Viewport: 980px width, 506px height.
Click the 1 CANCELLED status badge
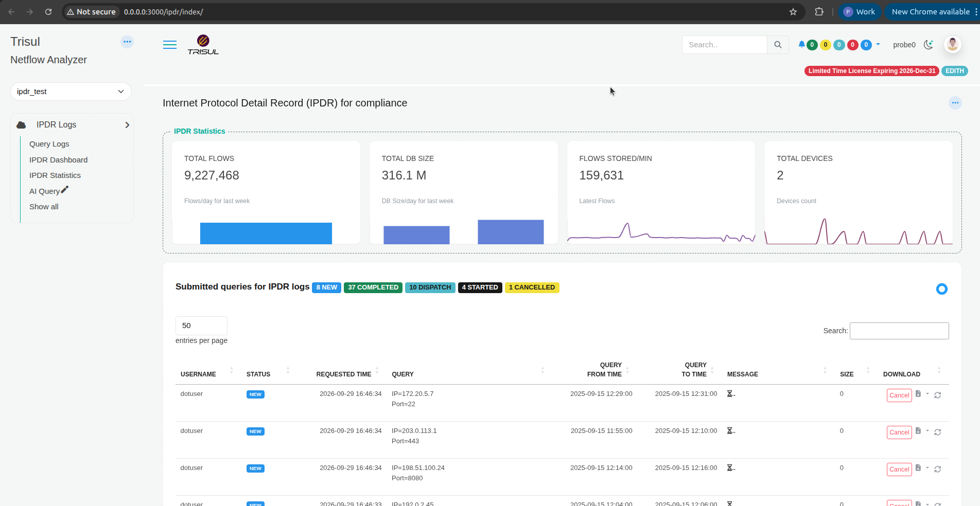point(532,287)
